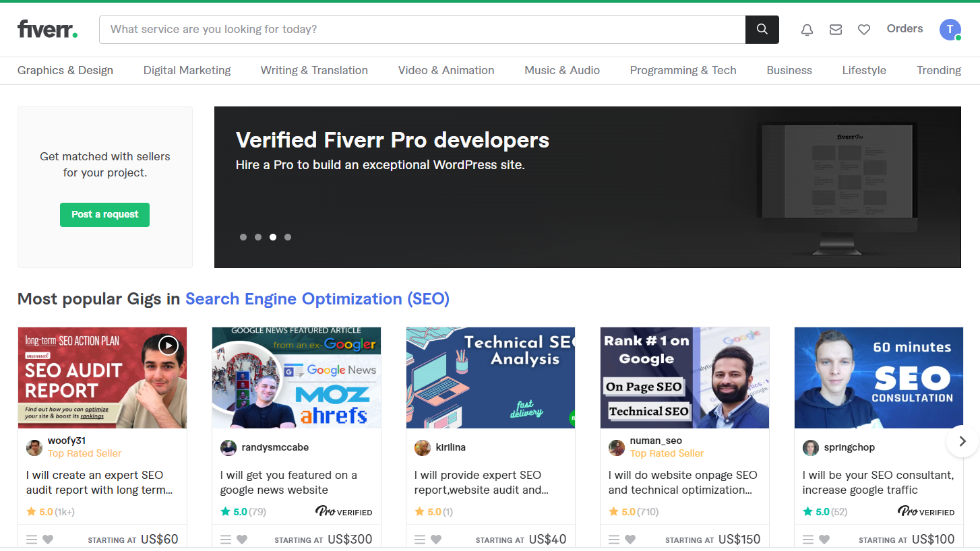Open Video & Animation category
This screenshot has height=551, width=980.
point(446,70)
